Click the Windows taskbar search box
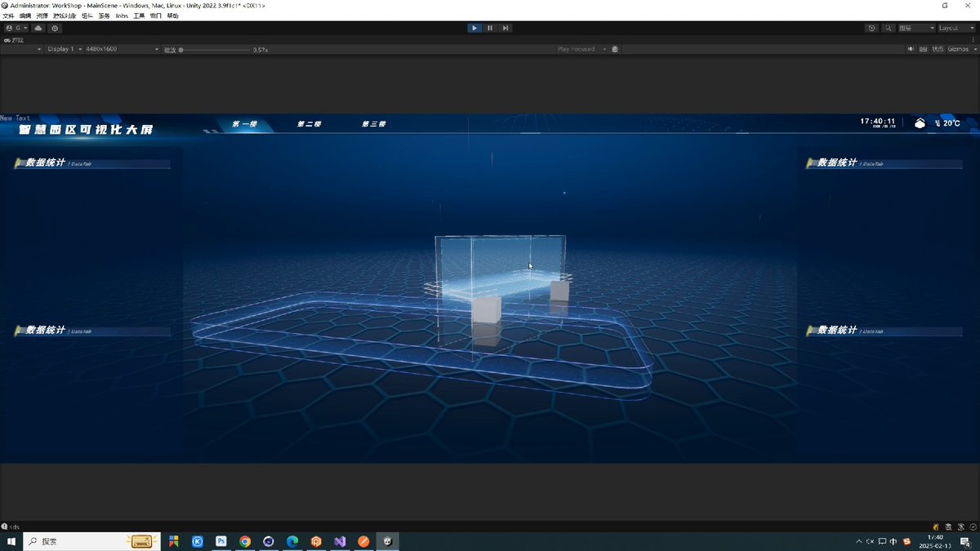The width and height of the screenshot is (980, 551). (x=91, y=541)
